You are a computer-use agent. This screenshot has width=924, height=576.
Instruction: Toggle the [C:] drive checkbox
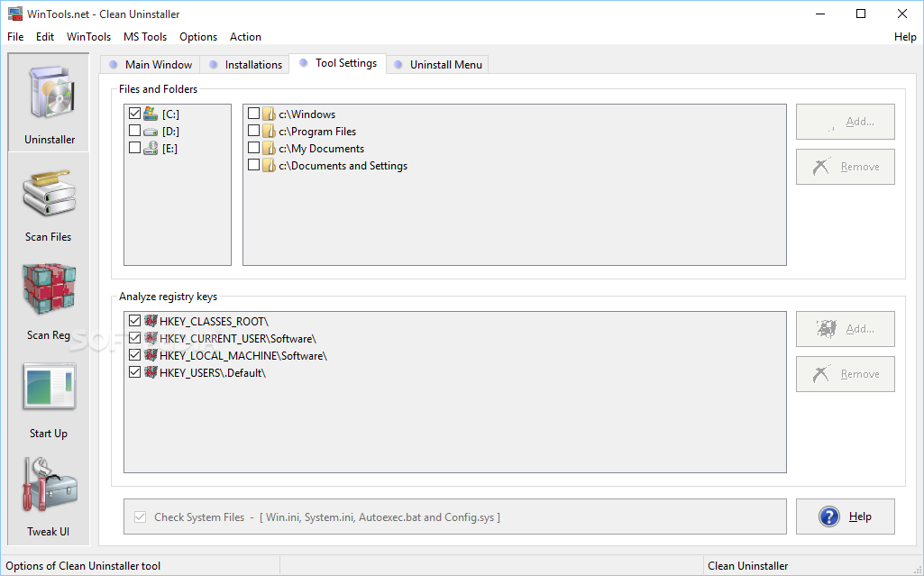(135, 113)
